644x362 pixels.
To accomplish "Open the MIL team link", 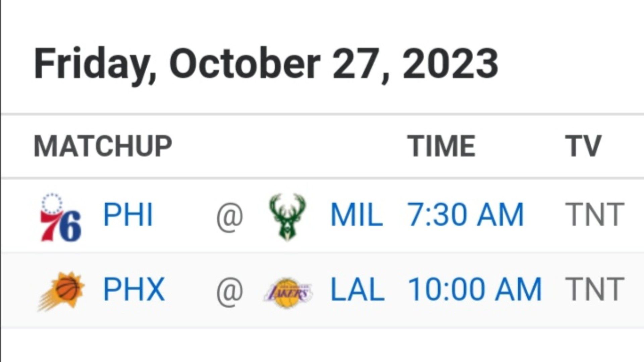I will tap(357, 215).
